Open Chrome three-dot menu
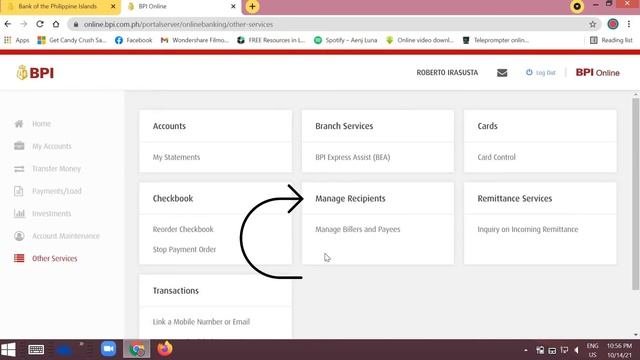Image resolution: width=640 pixels, height=360 pixels. (x=629, y=24)
